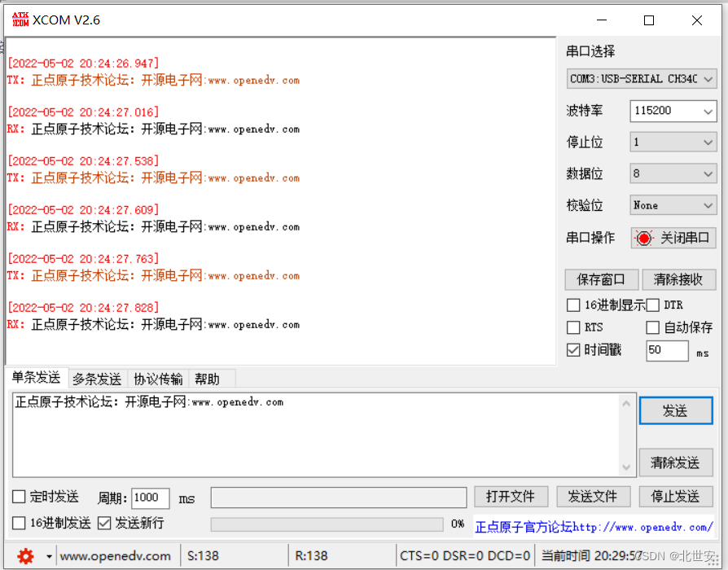Click the 打开文件 open file button
This screenshot has height=570, width=728.
[x=511, y=497]
